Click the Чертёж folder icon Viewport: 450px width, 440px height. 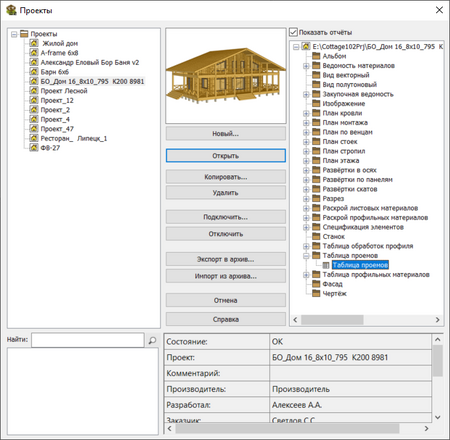[316, 293]
